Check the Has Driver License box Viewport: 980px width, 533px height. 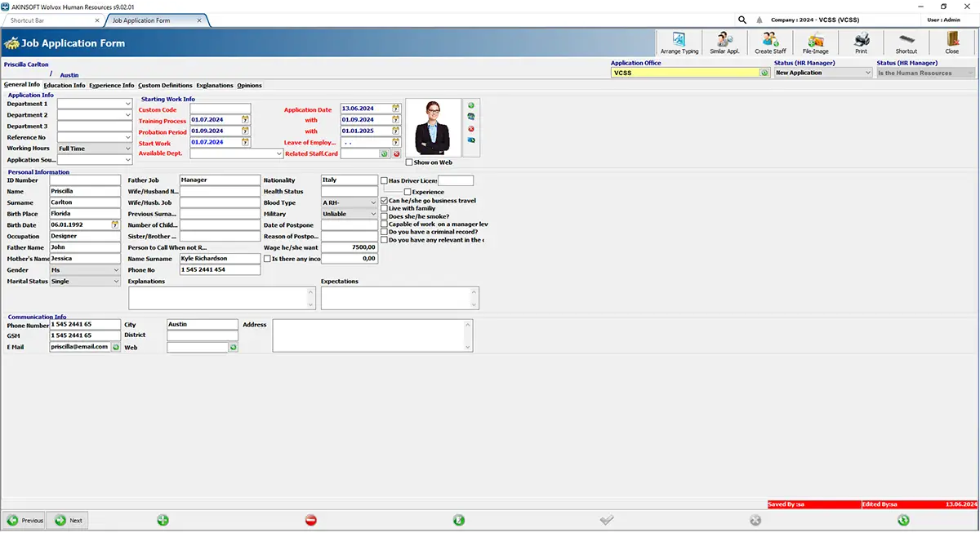click(x=385, y=181)
